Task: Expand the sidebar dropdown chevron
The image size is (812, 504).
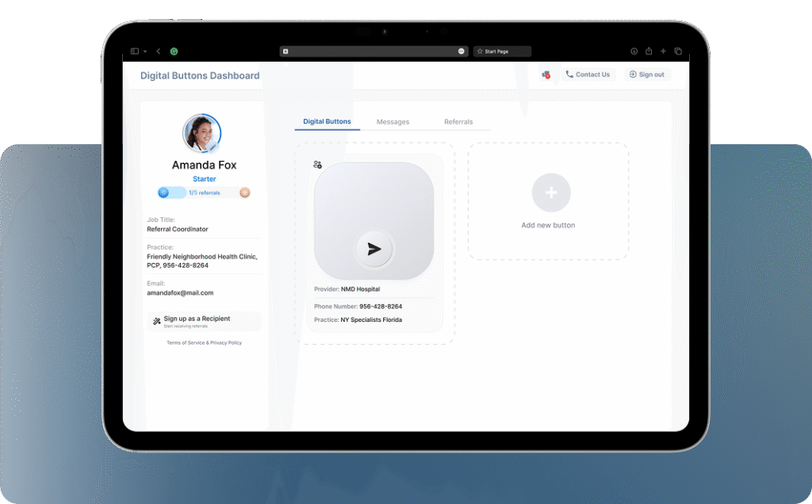Action: pos(144,52)
